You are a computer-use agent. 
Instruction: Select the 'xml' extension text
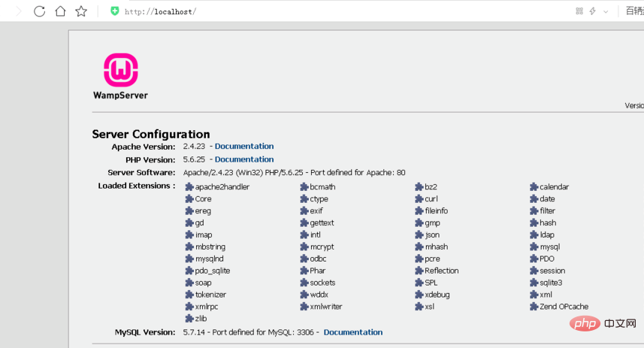(x=546, y=294)
